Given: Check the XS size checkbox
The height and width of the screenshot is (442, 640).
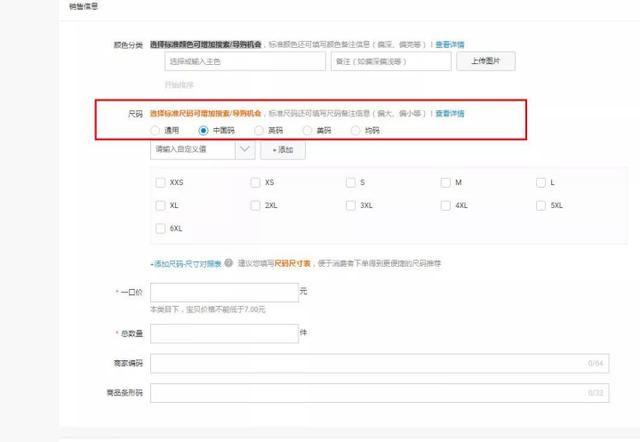Looking at the screenshot, I should click(256, 182).
